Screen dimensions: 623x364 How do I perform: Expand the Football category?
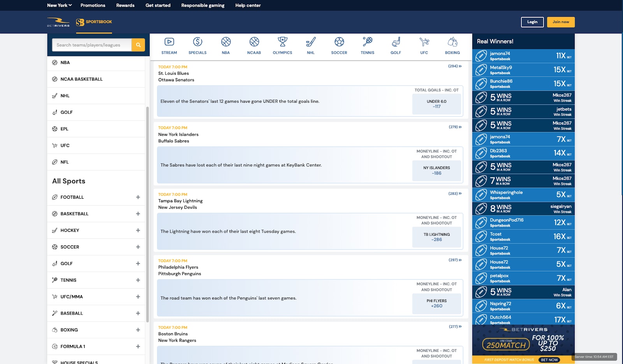click(138, 197)
